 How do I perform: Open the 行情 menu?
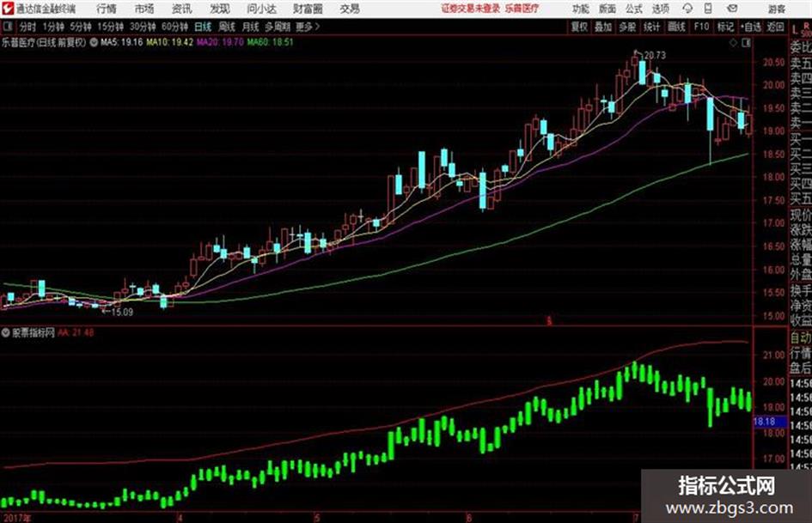tap(107, 9)
